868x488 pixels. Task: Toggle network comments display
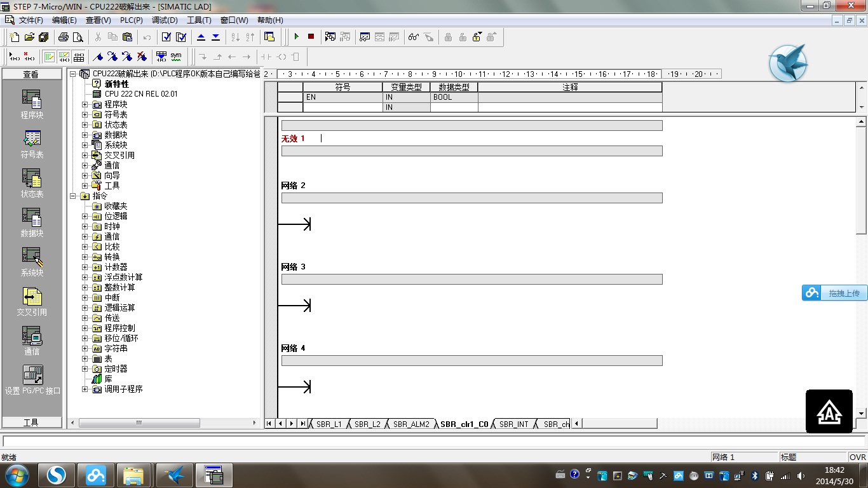(64, 57)
